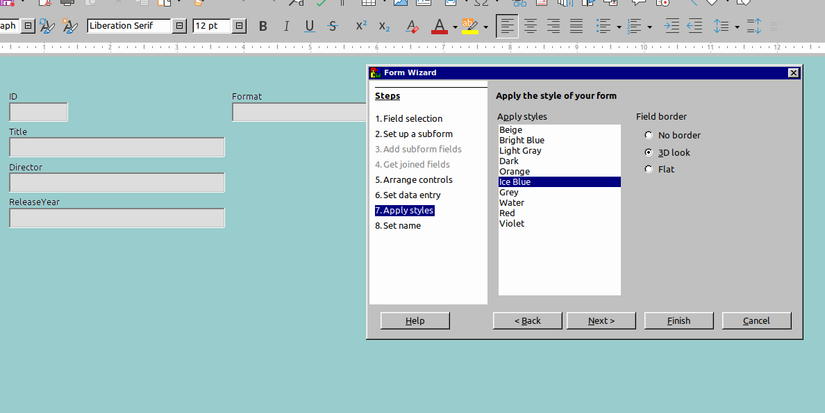Apply strikethrough to text
The image size is (825, 413).
[333, 26]
